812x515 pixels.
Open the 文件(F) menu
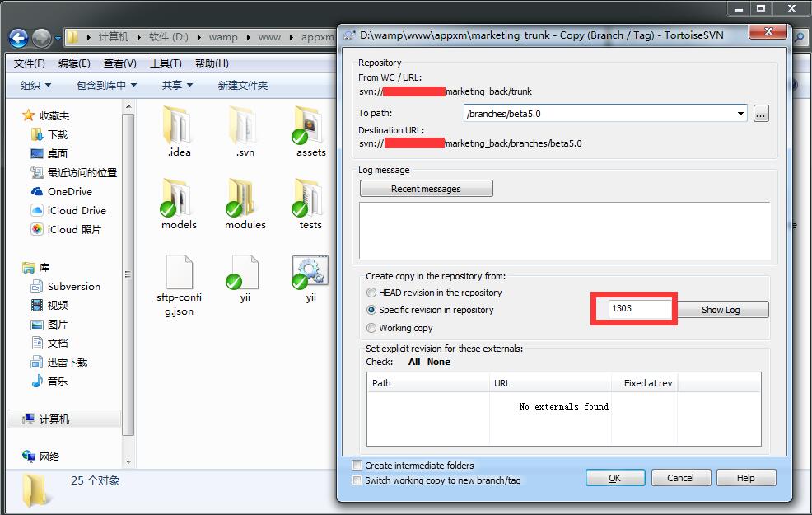pyautogui.click(x=30, y=63)
